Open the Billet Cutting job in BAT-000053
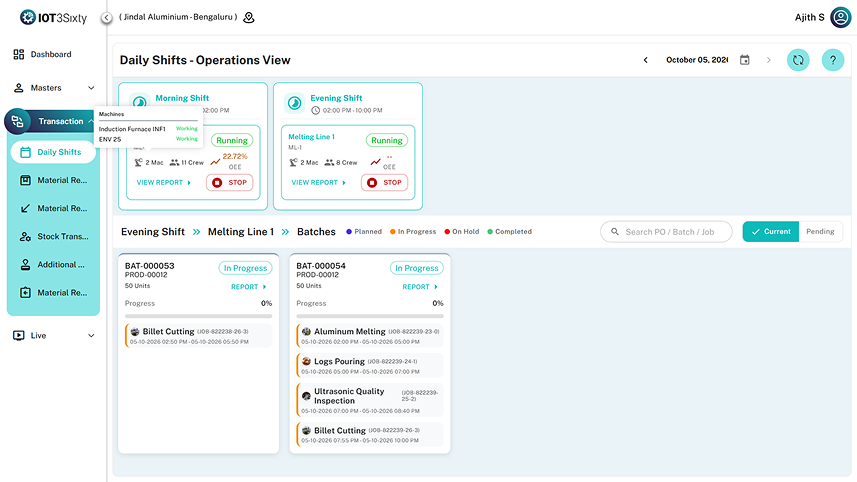This screenshot has width=857, height=482. pyautogui.click(x=198, y=336)
